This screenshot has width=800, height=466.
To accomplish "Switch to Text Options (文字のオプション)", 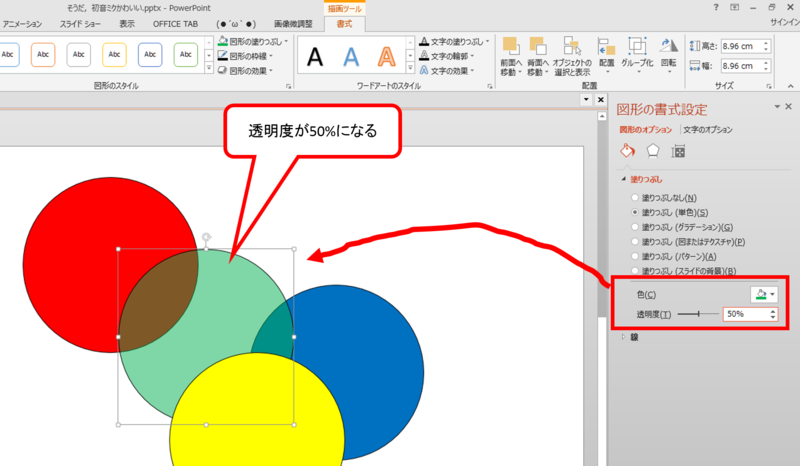I will 707,130.
